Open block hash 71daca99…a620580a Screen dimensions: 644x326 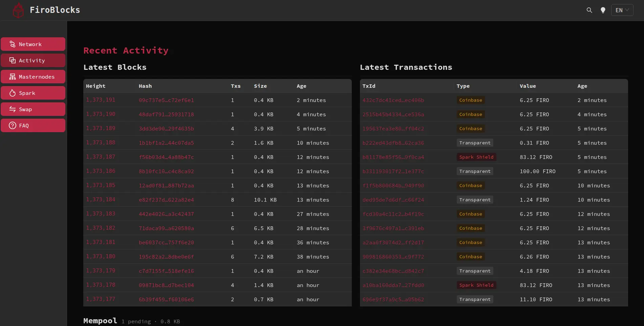166,228
